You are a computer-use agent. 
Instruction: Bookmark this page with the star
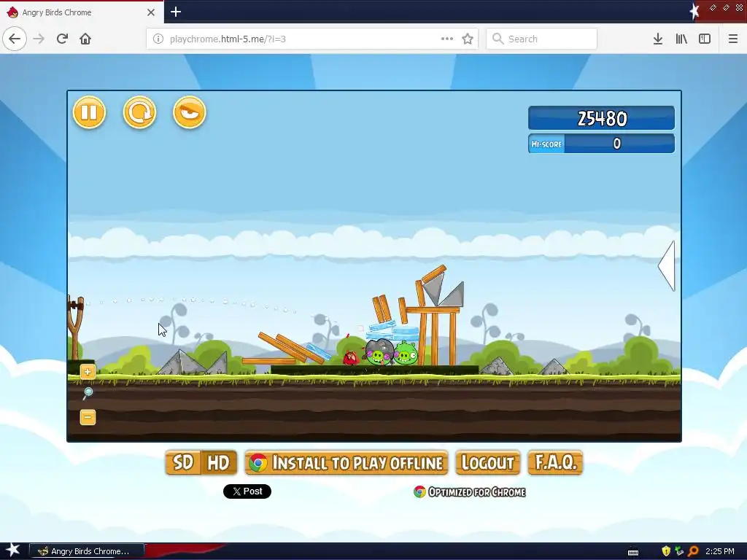point(468,39)
